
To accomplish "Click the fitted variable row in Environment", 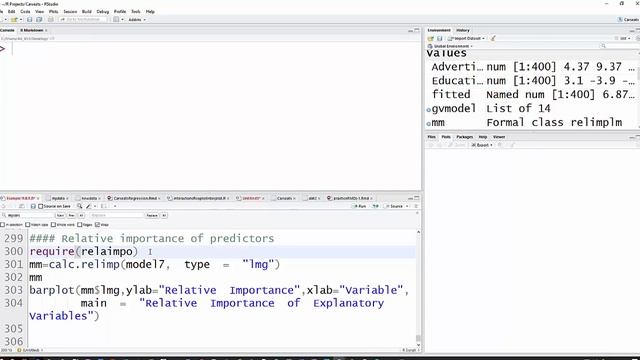I will (532, 94).
